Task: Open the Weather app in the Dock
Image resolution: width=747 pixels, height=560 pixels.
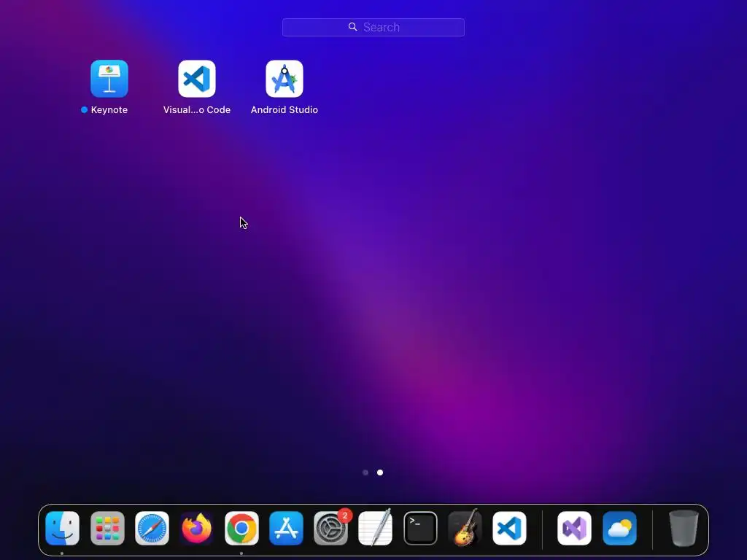Action: tap(619, 528)
